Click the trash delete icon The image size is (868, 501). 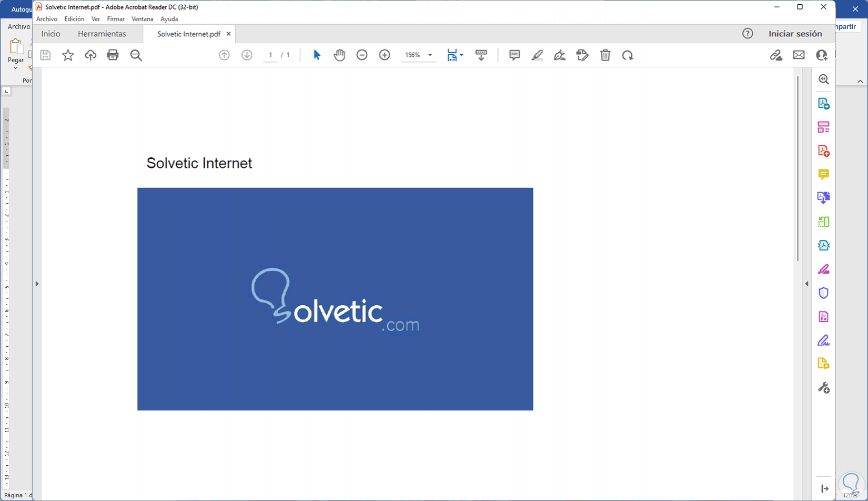click(x=605, y=55)
